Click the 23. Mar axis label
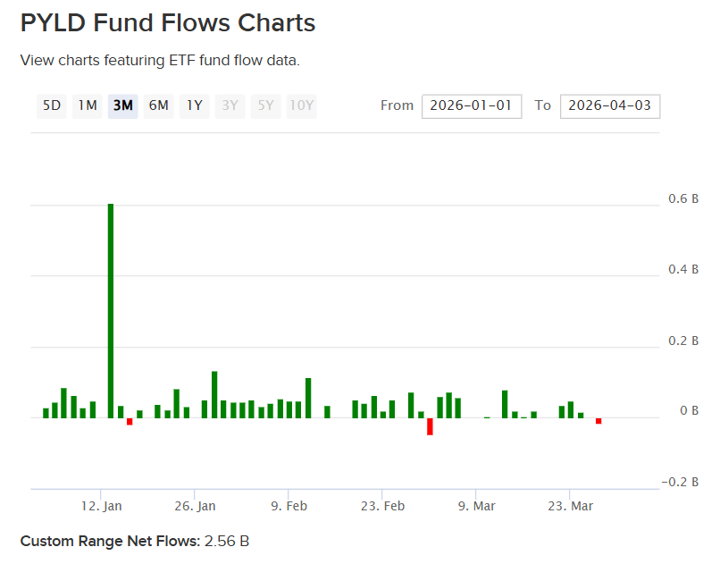 click(570, 506)
